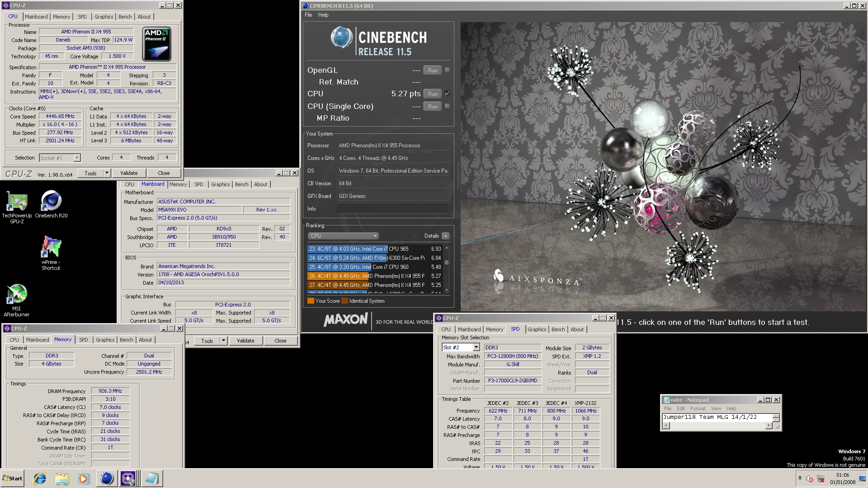Select ranking row 25 Core i7 960
The height and width of the screenshot is (488, 868).
click(375, 267)
